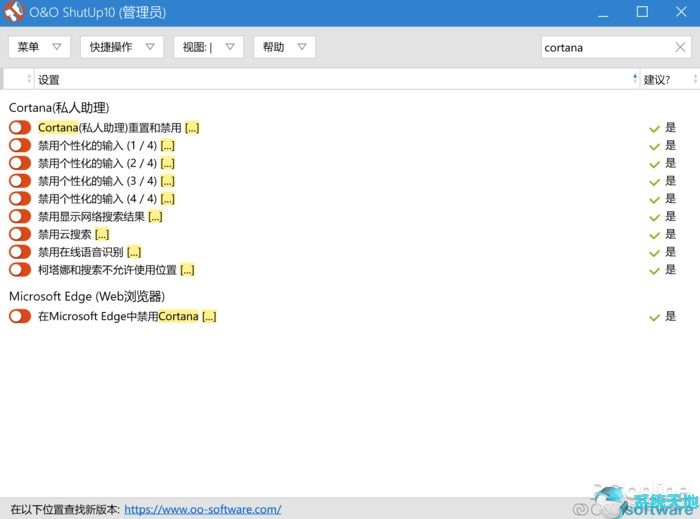Expand [...] details for 禁用个性化的输入 (3 / 4)

click(167, 182)
